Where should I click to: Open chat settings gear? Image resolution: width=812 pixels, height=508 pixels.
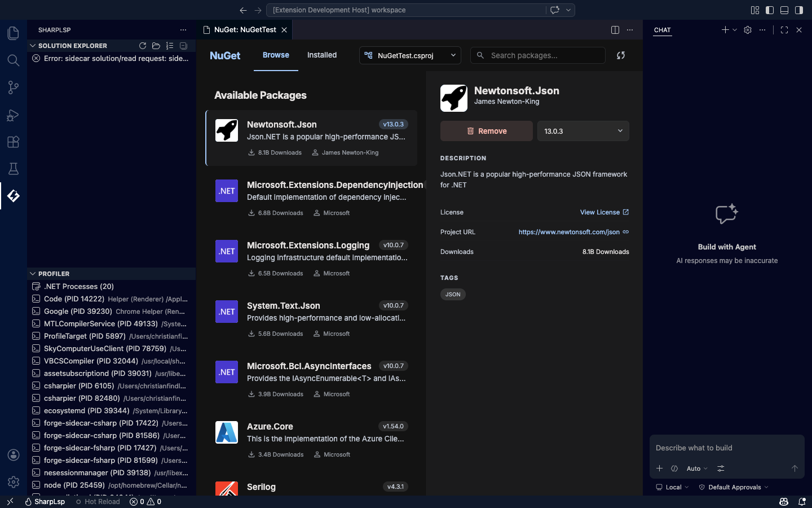tap(748, 30)
